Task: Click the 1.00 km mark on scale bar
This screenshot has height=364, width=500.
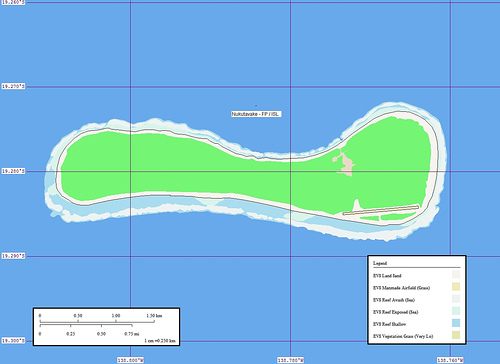Action: tap(116, 315)
